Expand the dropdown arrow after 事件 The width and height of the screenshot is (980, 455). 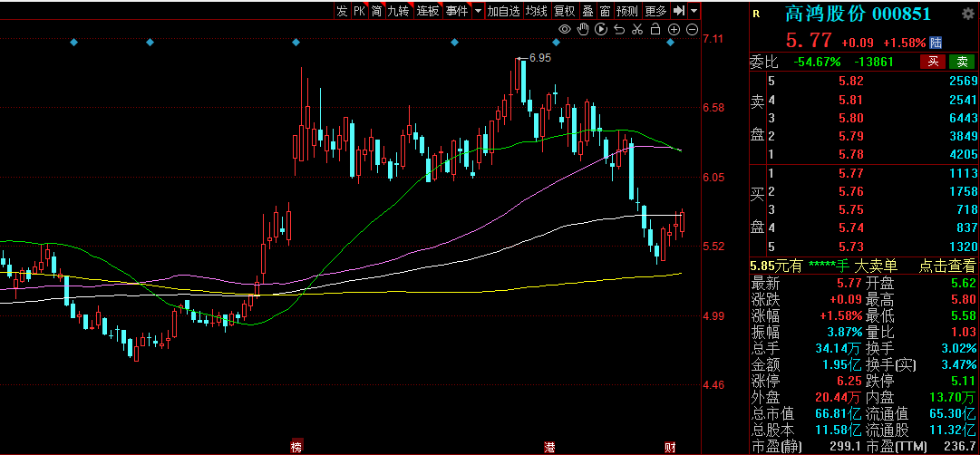pos(478,11)
